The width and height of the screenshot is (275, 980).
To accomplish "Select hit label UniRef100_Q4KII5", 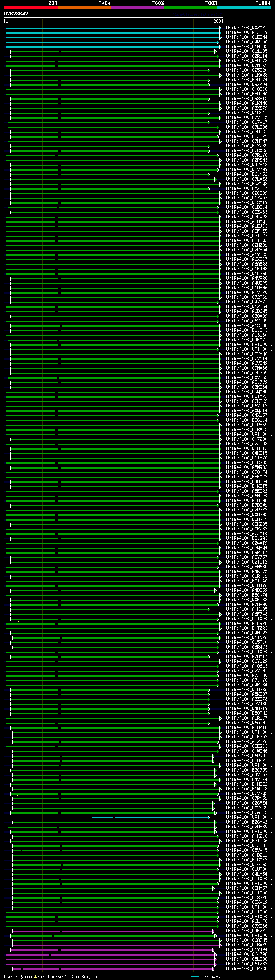I will coord(247,453).
